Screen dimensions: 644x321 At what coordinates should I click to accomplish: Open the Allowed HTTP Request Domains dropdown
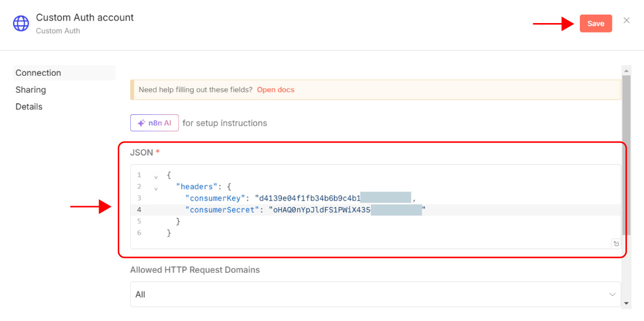tap(375, 294)
